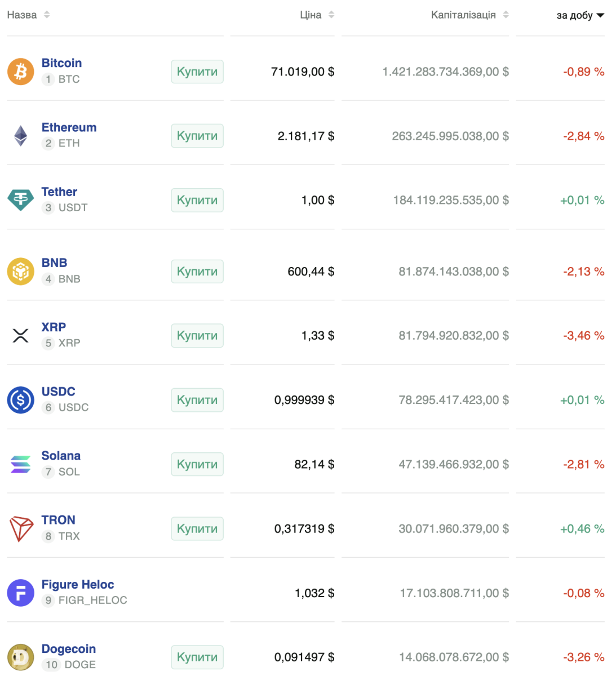Viewport: 616px width, 676px height.
Task: Click the Figure Heloc logo icon
Action: pos(21,593)
